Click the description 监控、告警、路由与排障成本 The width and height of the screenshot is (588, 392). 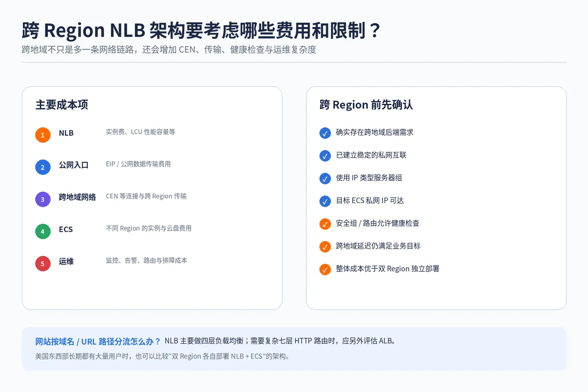point(147,260)
